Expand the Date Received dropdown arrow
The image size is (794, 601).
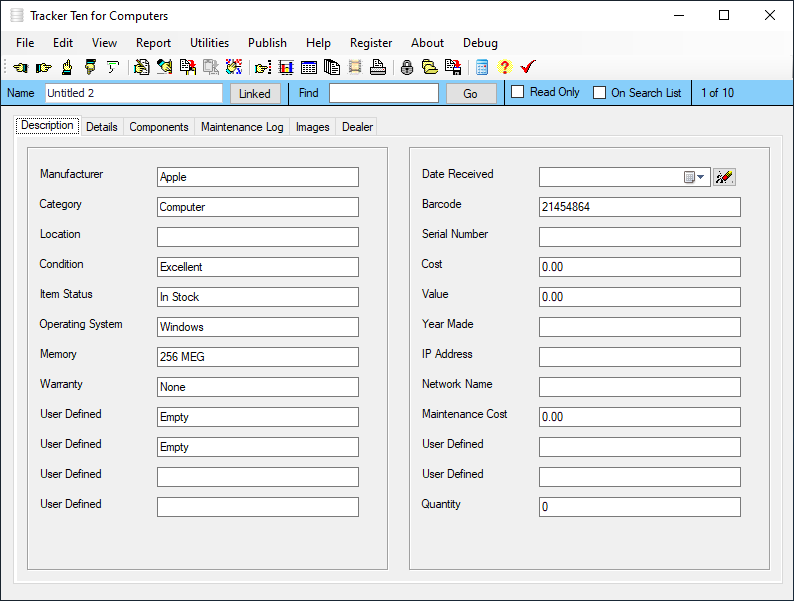[x=700, y=177]
